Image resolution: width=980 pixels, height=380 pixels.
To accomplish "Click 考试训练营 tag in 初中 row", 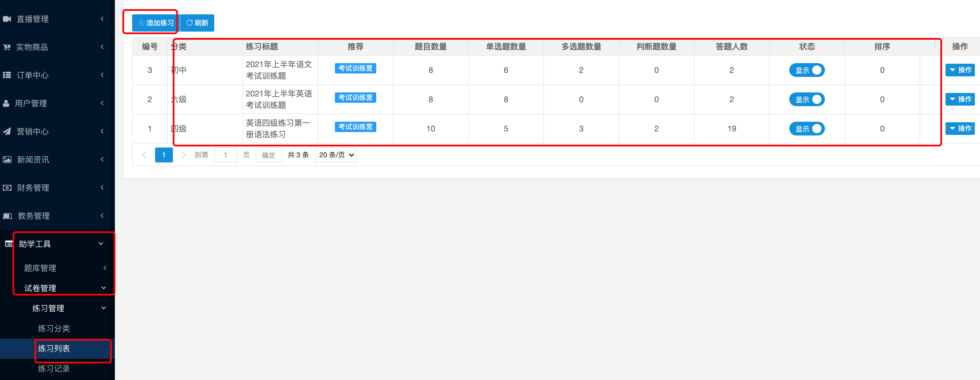I will [355, 68].
